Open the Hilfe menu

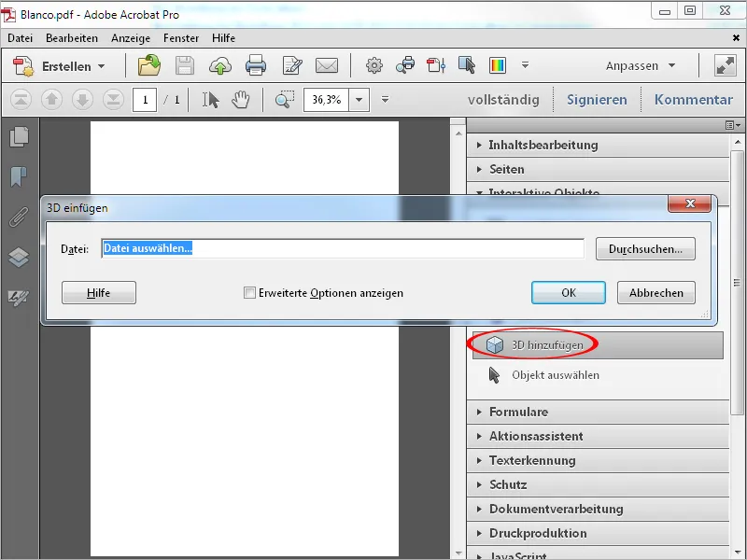pos(223,38)
